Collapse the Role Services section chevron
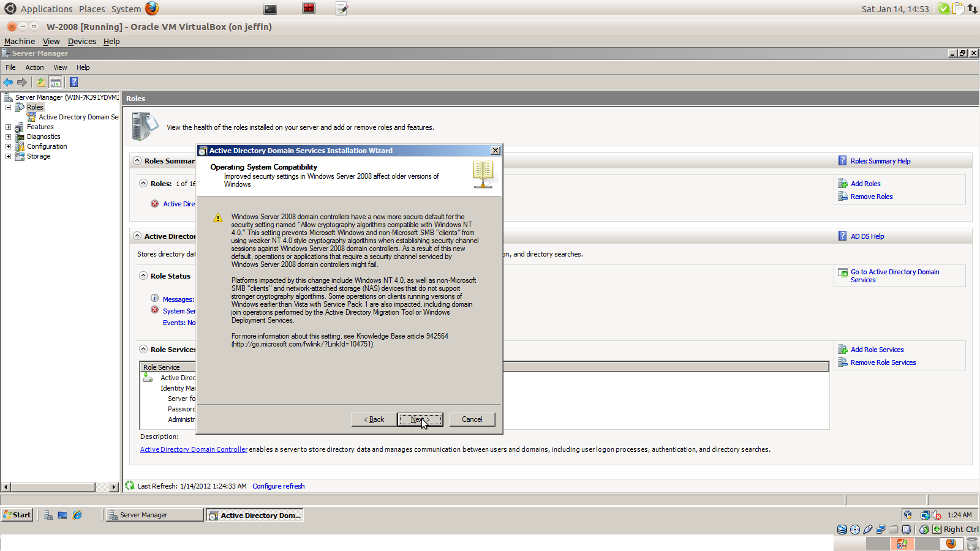Image resolution: width=980 pixels, height=551 pixels. coord(143,349)
